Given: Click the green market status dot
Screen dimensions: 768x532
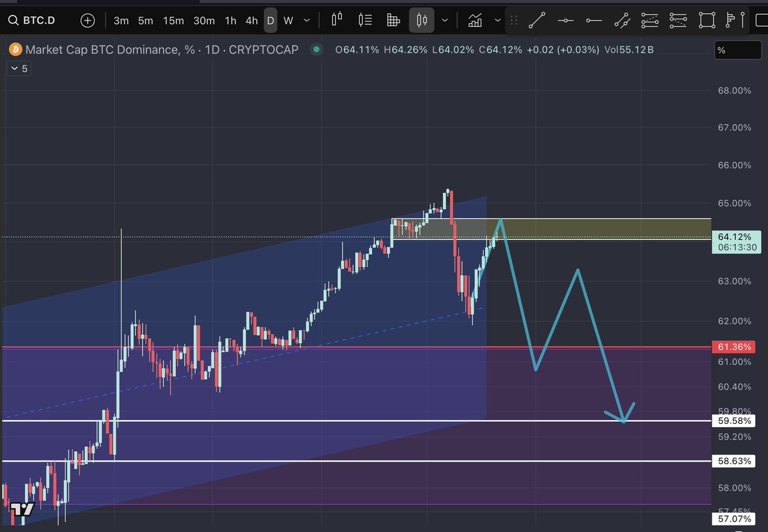Looking at the screenshot, I should pos(315,49).
